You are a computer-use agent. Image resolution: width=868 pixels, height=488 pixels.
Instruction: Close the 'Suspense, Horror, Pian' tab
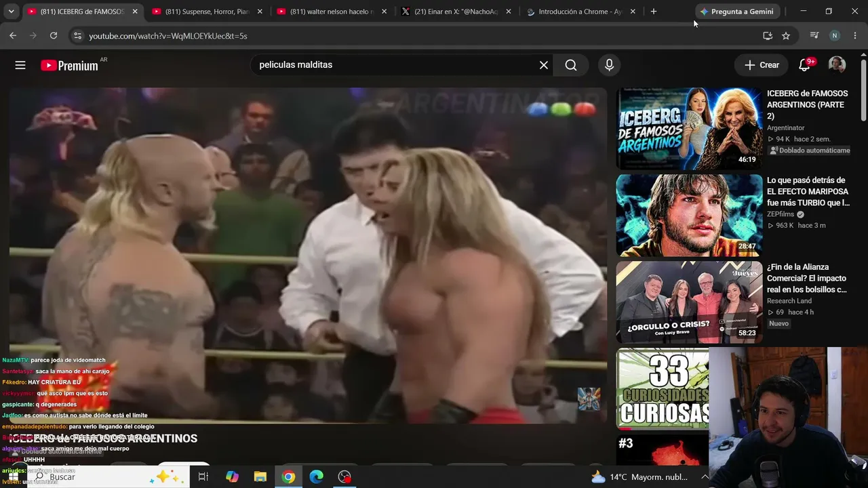[x=260, y=12]
